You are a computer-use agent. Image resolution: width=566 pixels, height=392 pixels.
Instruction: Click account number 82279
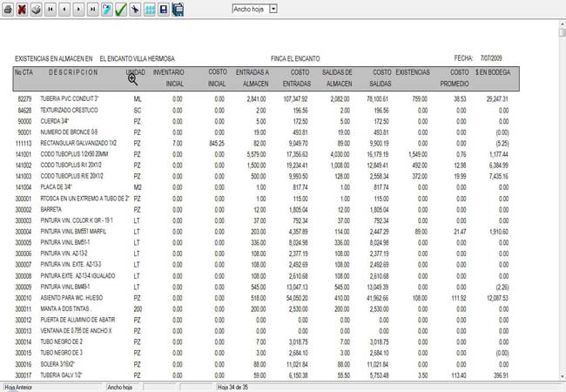coord(25,99)
